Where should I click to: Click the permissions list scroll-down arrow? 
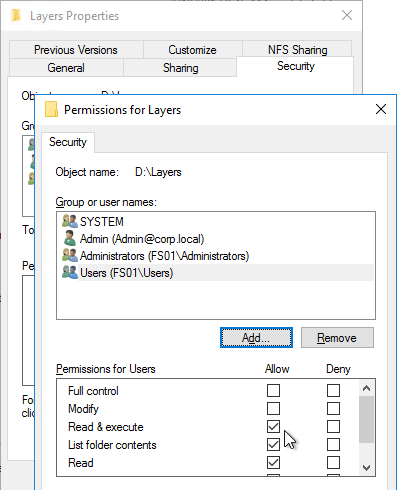tap(367, 468)
